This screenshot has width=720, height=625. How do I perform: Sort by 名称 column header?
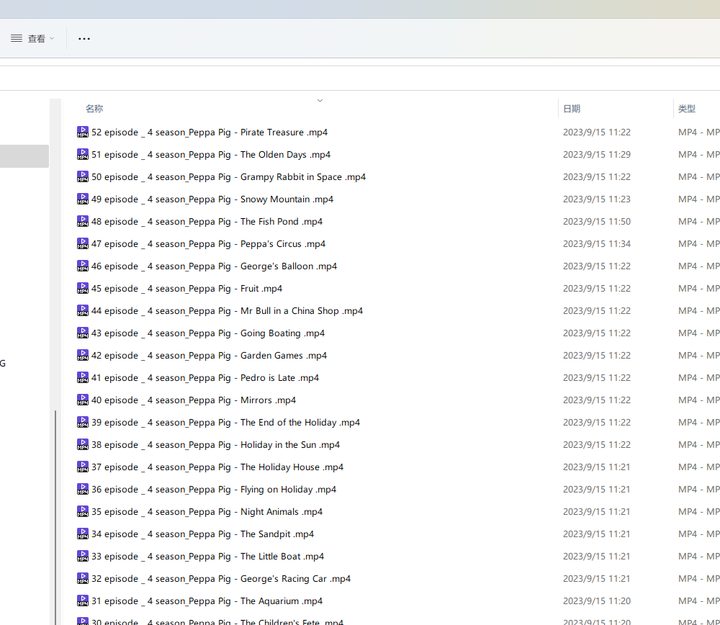94,109
